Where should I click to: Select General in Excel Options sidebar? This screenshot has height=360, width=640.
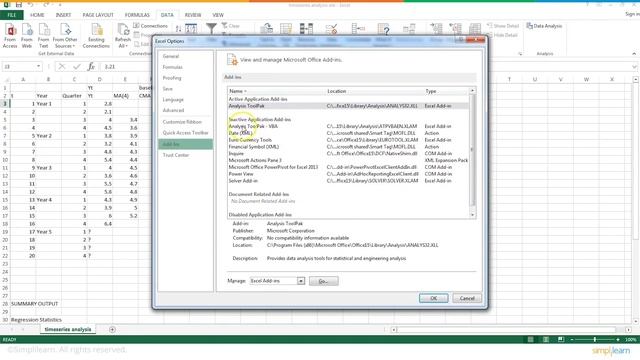pos(185,56)
